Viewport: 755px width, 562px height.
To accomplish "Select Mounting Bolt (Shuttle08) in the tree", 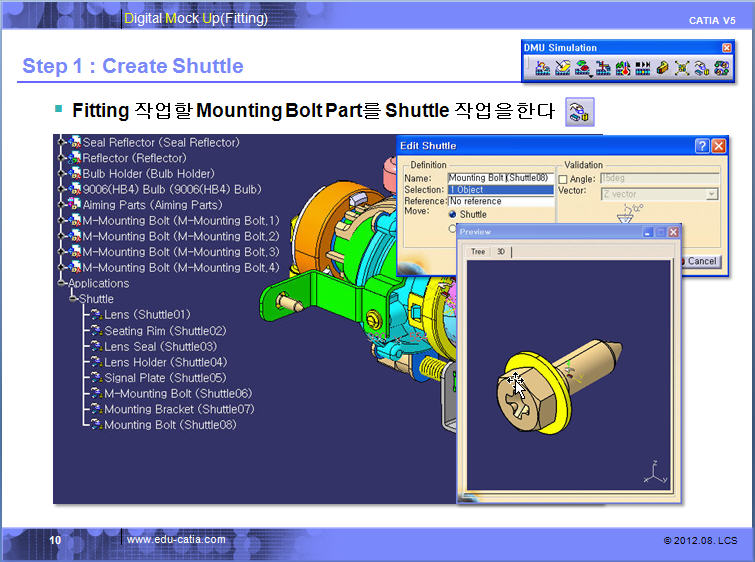I will coord(169,424).
